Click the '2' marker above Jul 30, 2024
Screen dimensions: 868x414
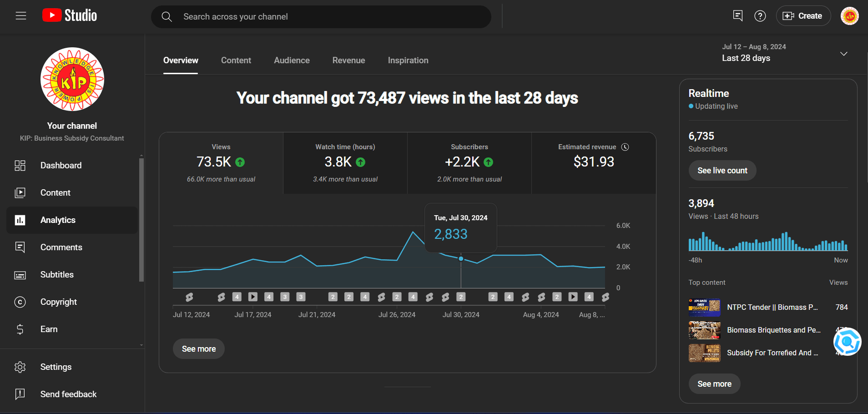pos(461,297)
